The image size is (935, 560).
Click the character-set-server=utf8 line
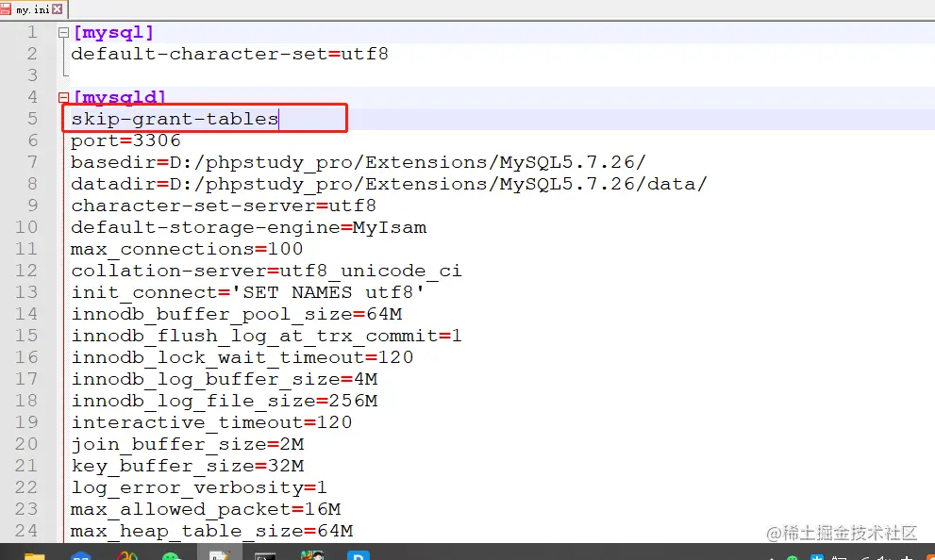click(224, 206)
